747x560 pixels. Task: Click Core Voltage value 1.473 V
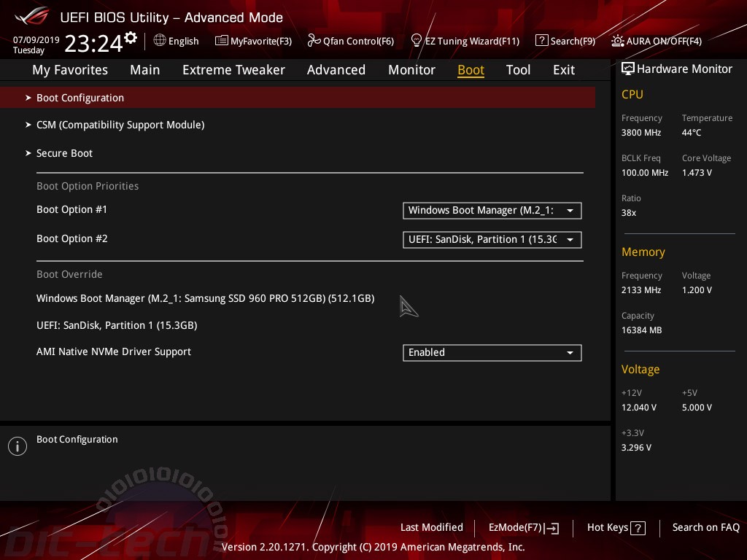tap(697, 173)
